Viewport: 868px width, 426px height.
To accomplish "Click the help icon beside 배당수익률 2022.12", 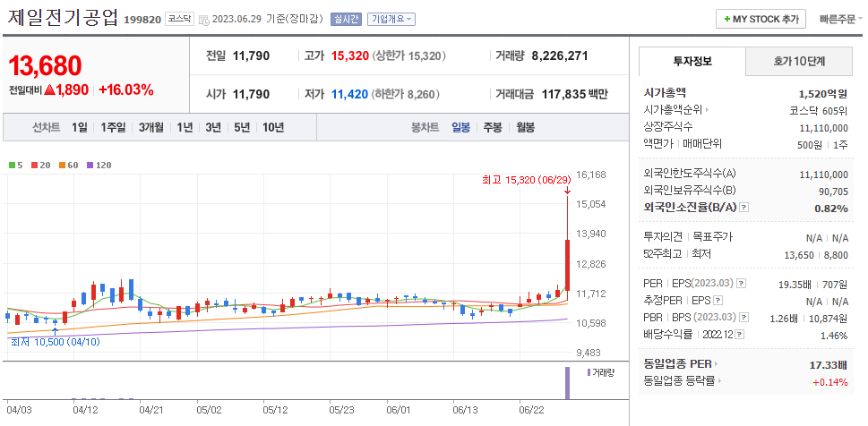I will point(740,335).
